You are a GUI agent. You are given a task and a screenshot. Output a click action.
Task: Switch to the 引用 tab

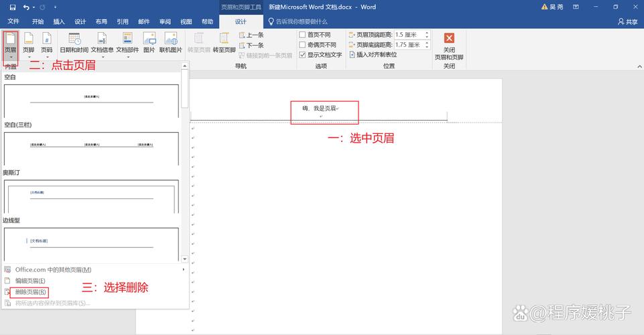[123, 21]
